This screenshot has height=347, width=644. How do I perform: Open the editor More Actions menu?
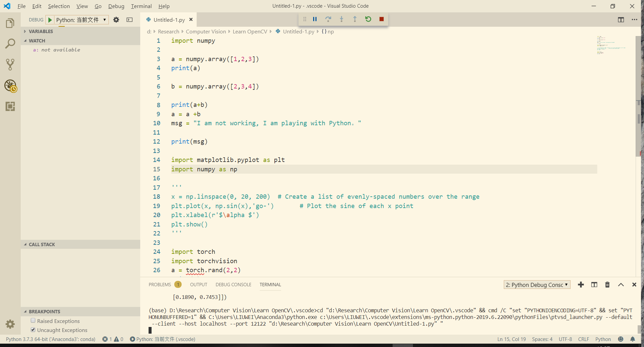(x=634, y=20)
